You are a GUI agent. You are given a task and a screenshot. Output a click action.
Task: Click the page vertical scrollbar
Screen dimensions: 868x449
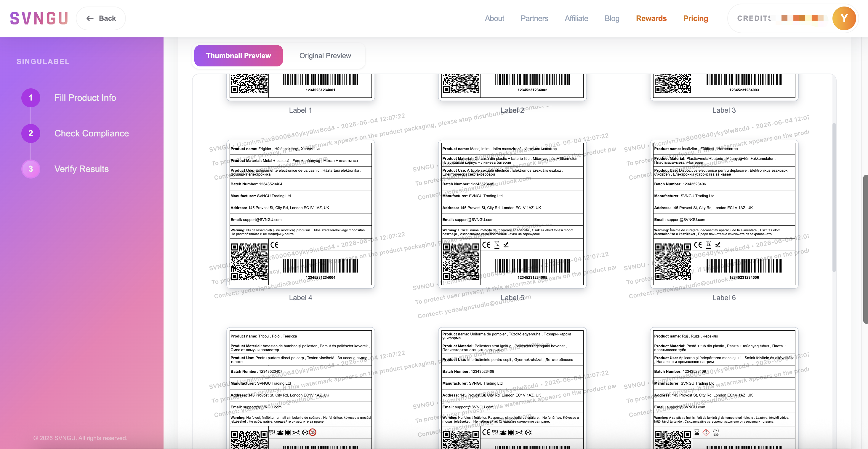[x=865, y=249]
